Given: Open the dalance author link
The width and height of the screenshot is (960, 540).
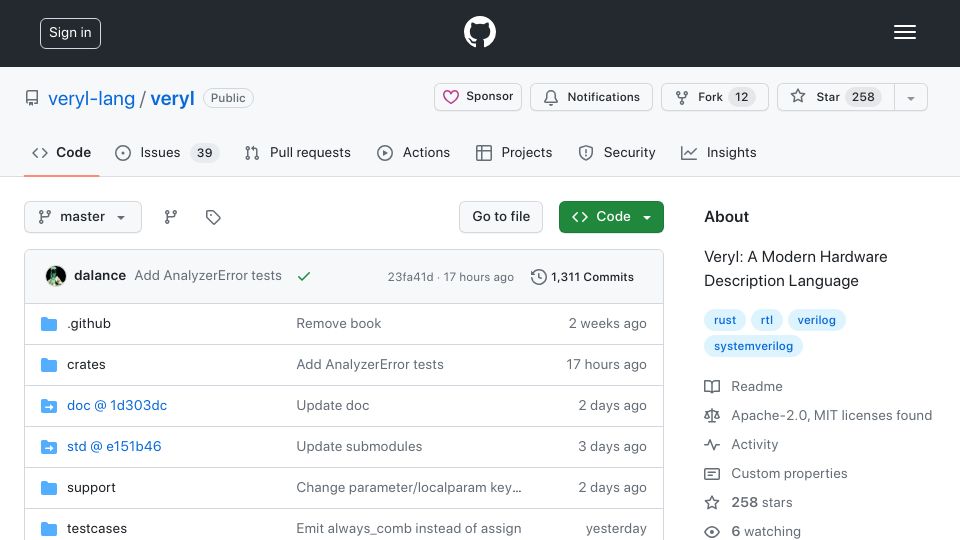Looking at the screenshot, I should [100, 276].
